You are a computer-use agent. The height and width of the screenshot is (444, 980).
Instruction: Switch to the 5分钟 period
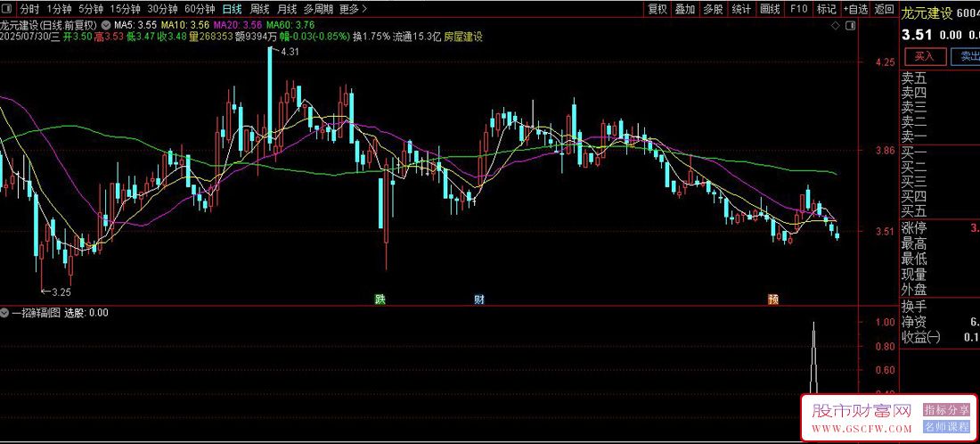pyautogui.click(x=91, y=9)
